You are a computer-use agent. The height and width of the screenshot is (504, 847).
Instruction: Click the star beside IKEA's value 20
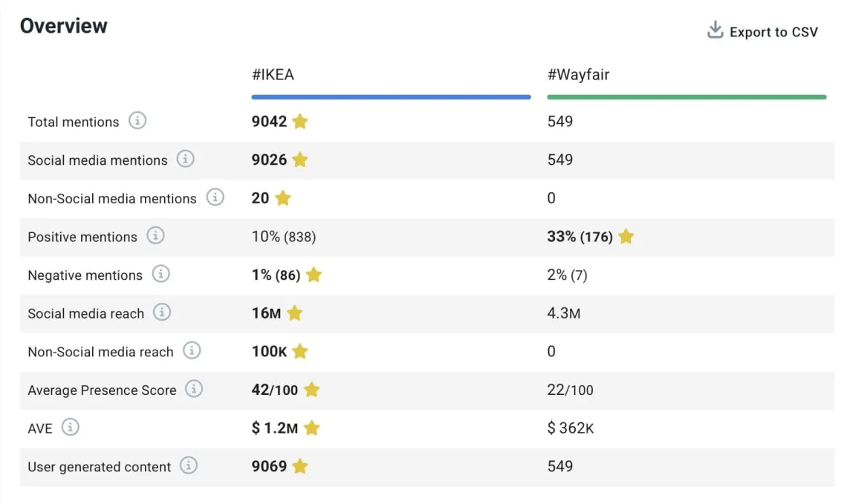pyautogui.click(x=282, y=197)
